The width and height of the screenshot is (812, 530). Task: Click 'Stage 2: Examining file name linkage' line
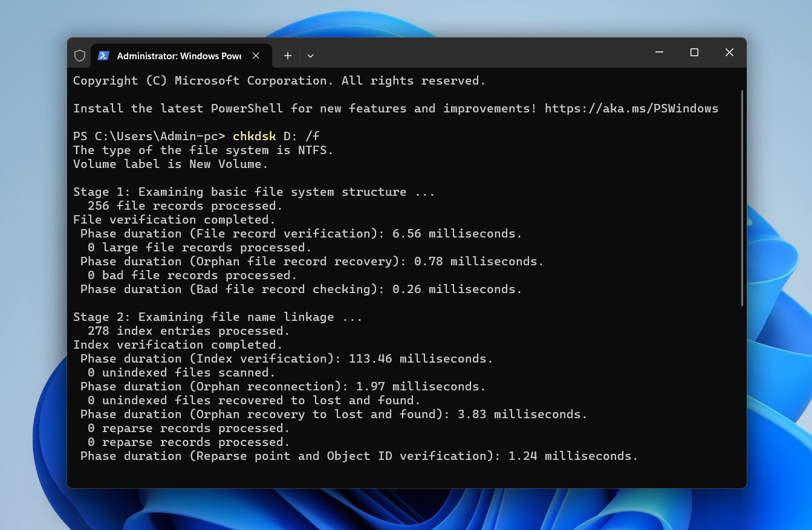click(x=218, y=317)
